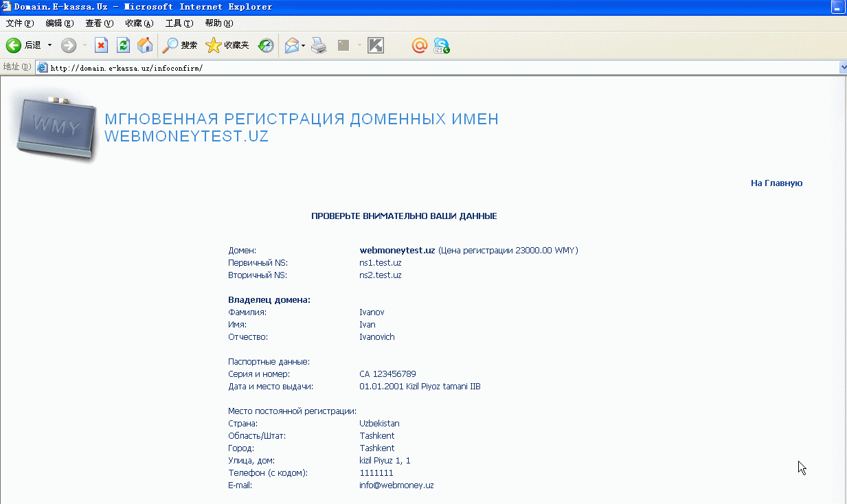847x504 pixels.
Task: Click the Владелец домена: label
Action: pos(269,300)
